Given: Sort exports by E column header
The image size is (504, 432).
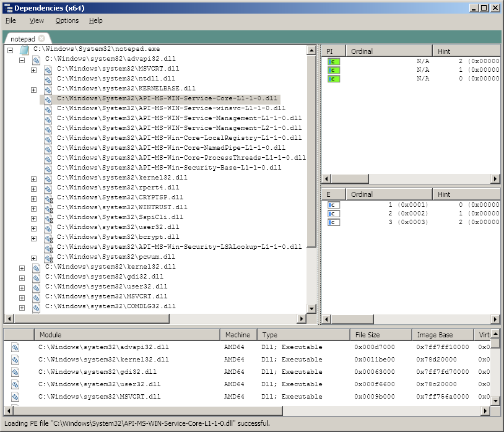Looking at the screenshot, I should click(x=334, y=194).
